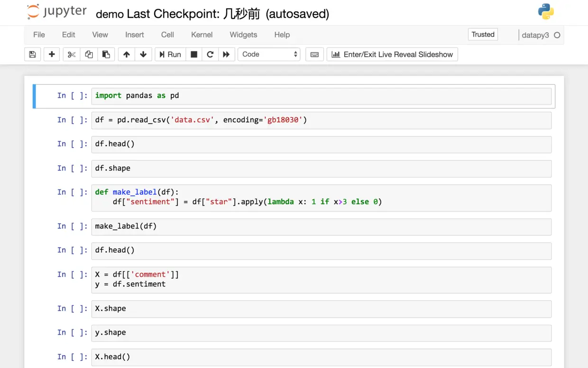Image resolution: width=588 pixels, height=368 pixels.
Task: Select the df.shape cell
Action: point(321,169)
